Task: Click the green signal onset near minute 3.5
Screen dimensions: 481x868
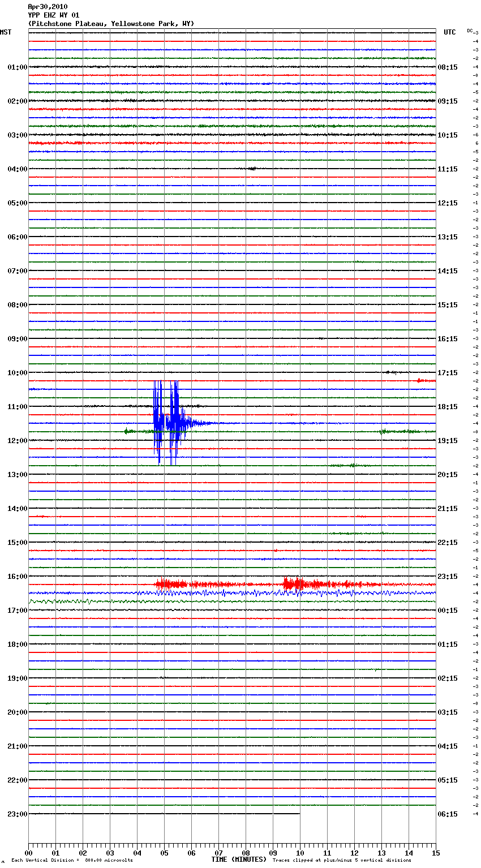Action: 127,431
